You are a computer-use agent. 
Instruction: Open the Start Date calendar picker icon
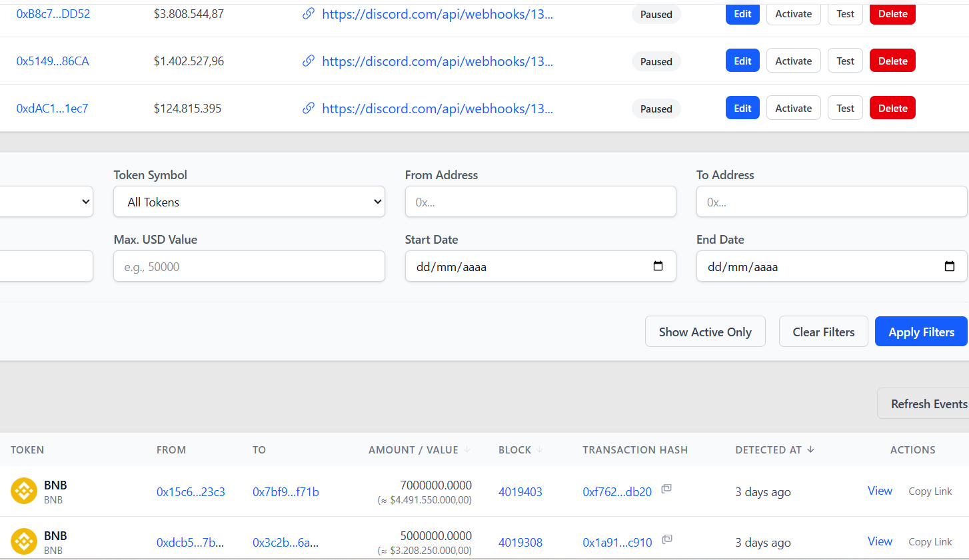tap(658, 266)
